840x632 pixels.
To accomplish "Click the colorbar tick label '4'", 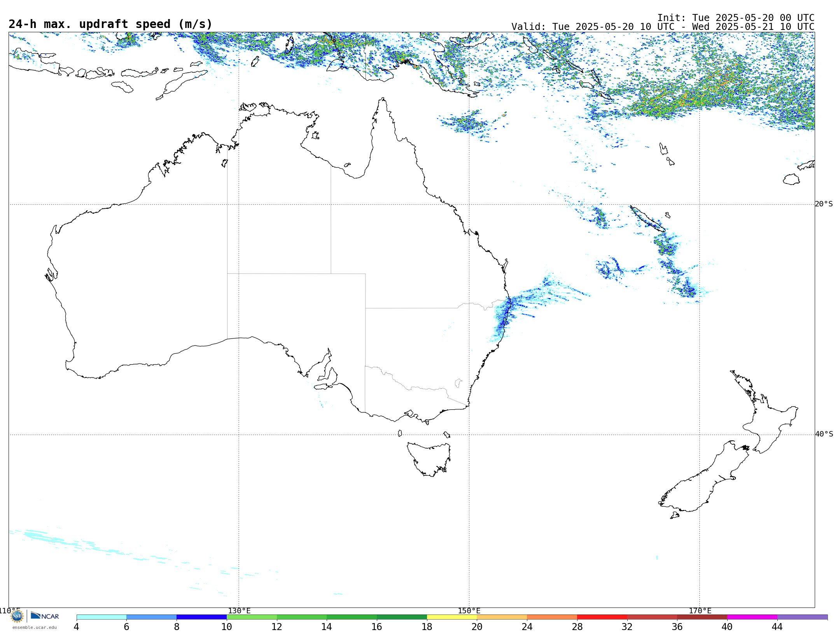I will point(77,627).
